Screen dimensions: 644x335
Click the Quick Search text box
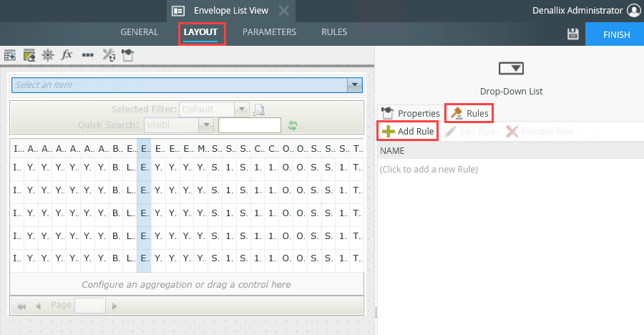[x=250, y=125]
